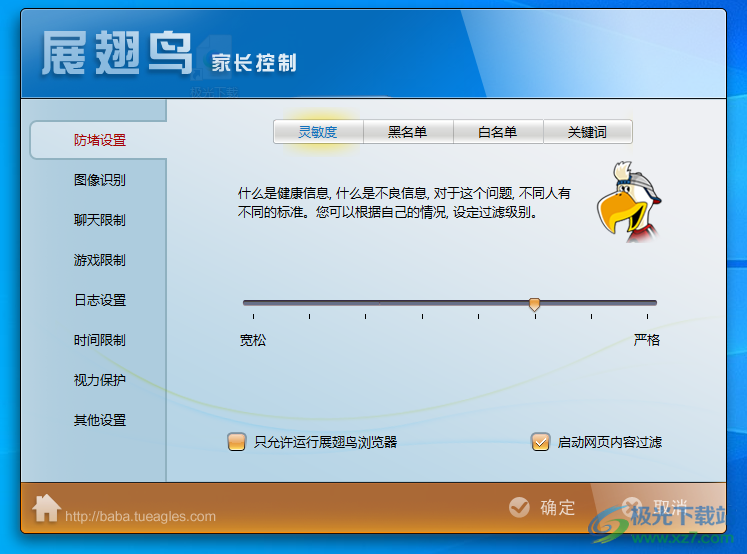This screenshot has width=747, height=554.
Task: Open the baba.tueagles.com link
Action: (140, 516)
